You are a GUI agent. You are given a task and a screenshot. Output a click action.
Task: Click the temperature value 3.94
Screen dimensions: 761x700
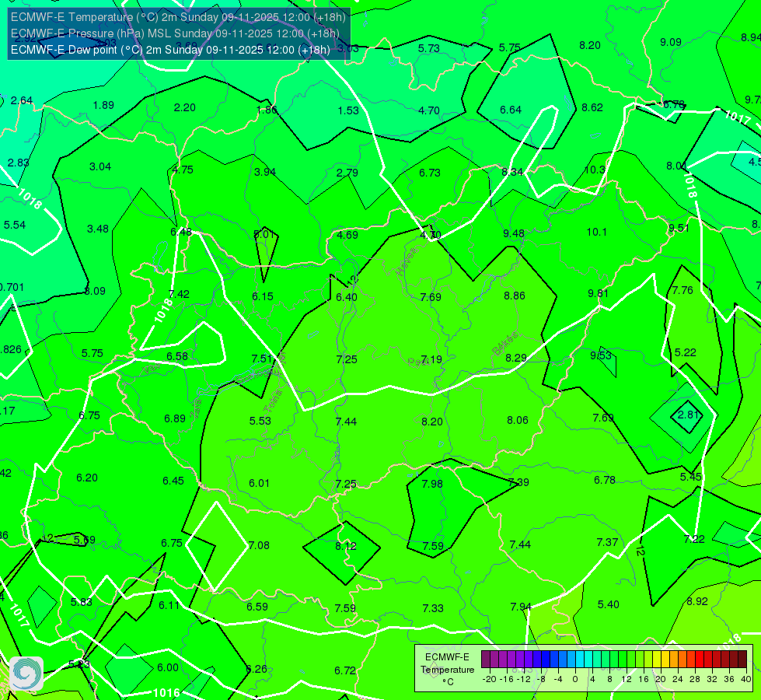coord(264,172)
